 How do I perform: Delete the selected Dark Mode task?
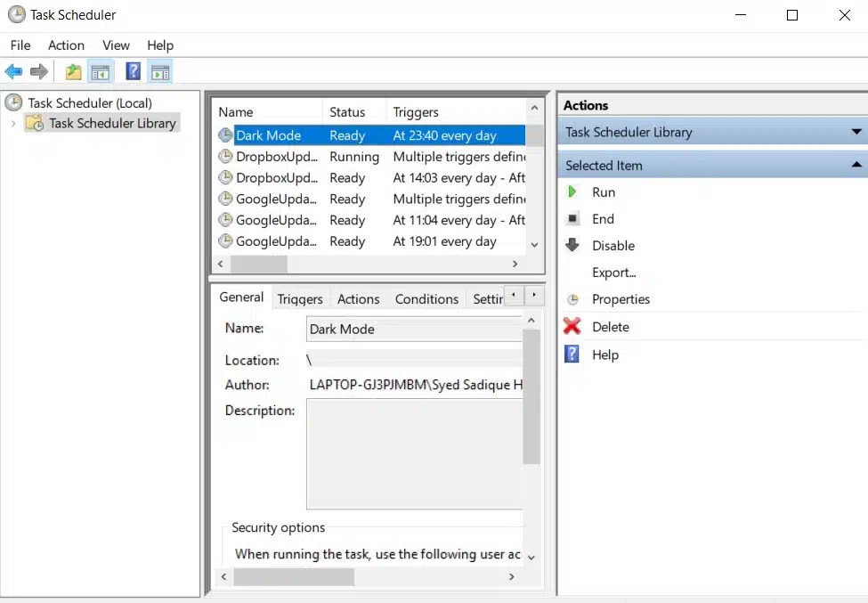[612, 327]
